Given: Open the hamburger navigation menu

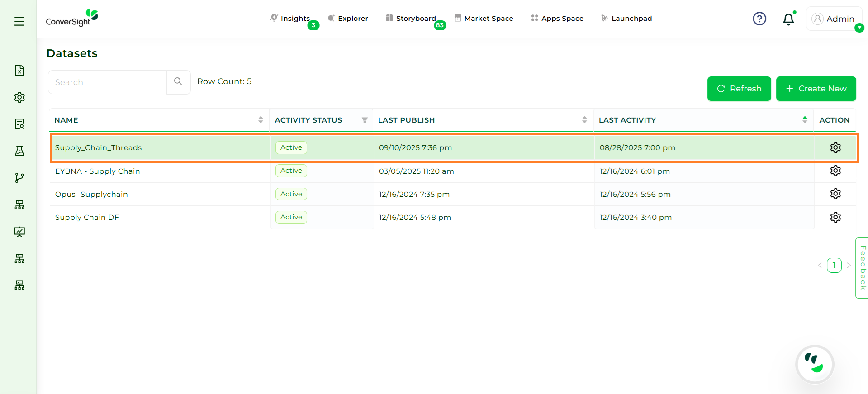Looking at the screenshot, I should [x=19, y=21].
